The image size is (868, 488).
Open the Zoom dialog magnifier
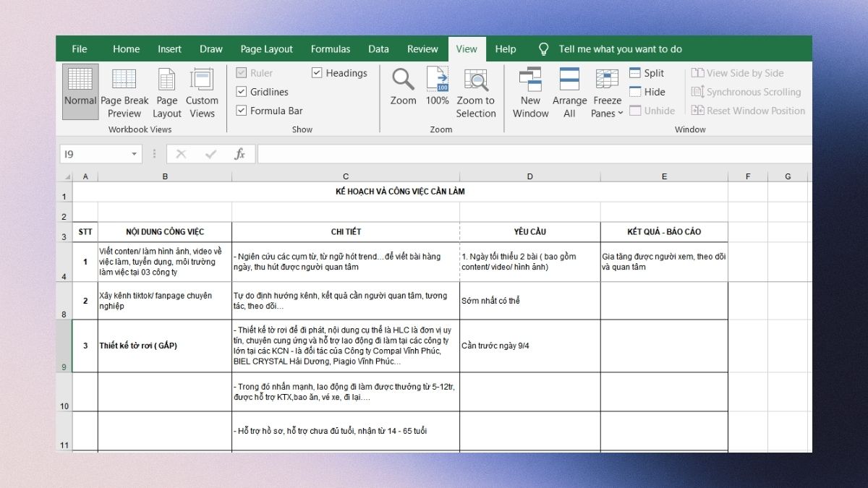coord(403,87)
